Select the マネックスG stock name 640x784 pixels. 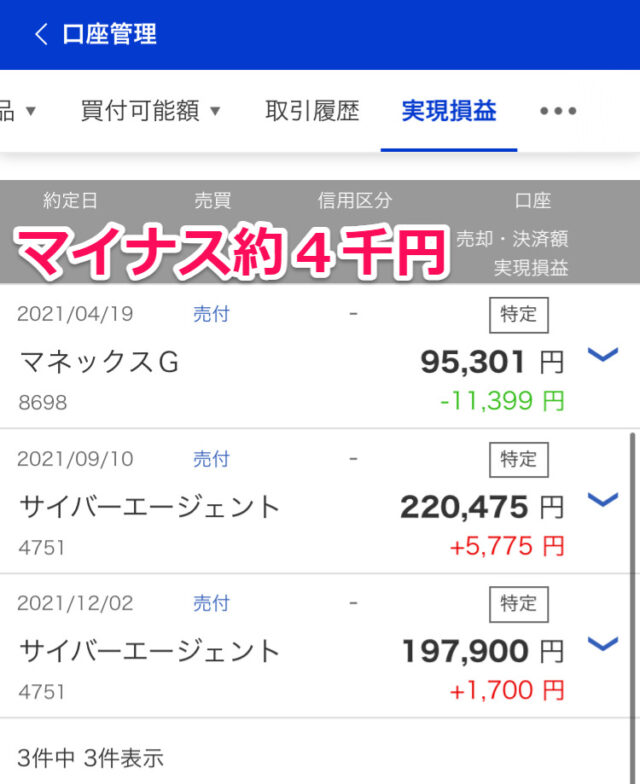[x=98, y=362]
